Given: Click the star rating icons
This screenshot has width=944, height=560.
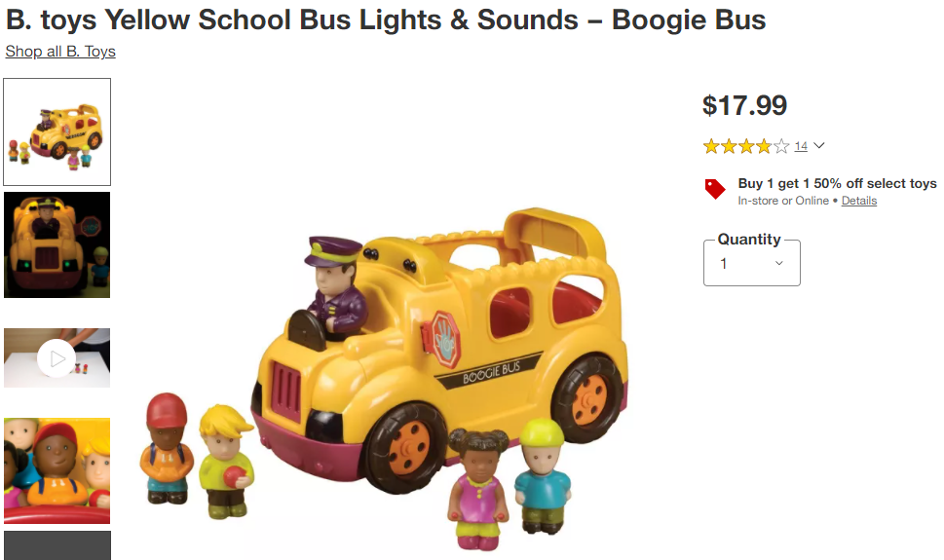Looking at the screenshot, I should coord(746,146).
